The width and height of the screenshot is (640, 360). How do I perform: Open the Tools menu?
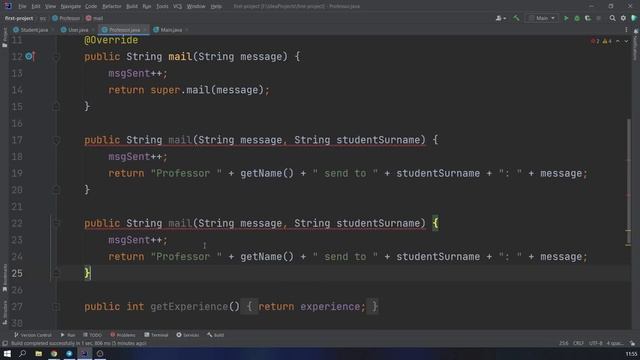162,6
